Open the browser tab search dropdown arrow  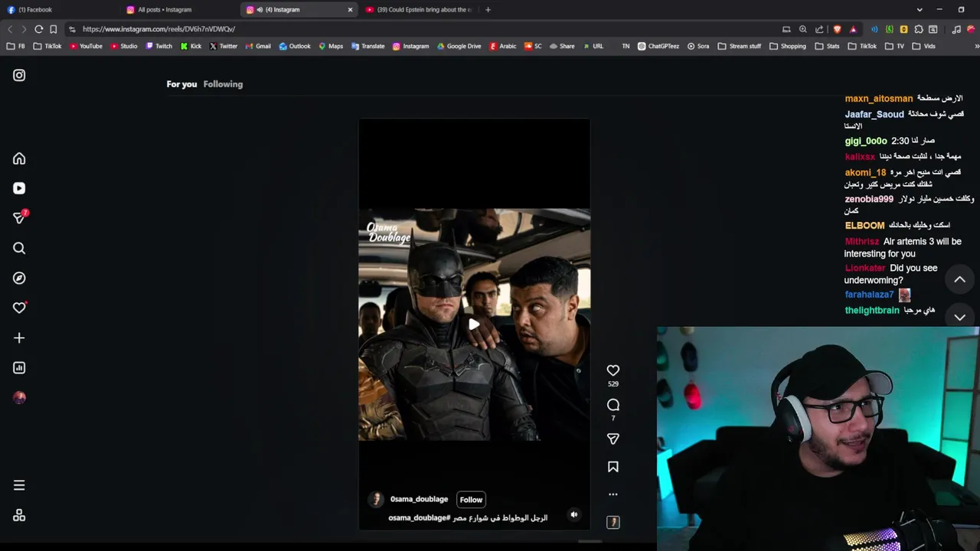(x=920, y=10)
